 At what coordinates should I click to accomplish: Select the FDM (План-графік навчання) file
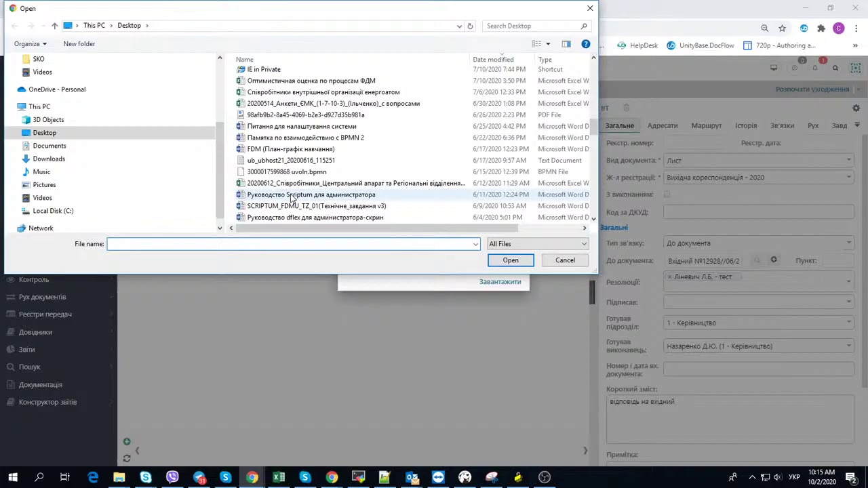291,149
